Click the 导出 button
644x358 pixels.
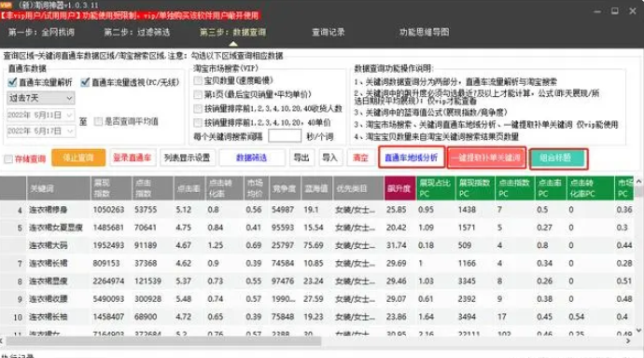301,158
